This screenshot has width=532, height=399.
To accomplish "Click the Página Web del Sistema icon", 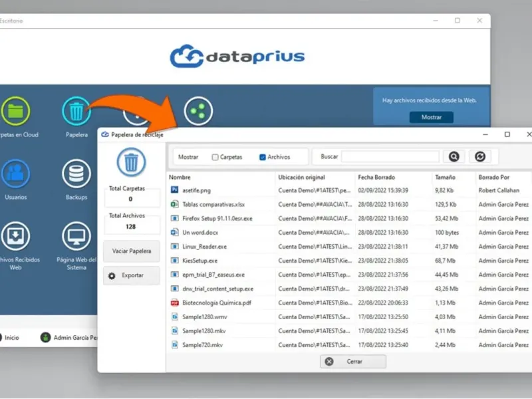I will click(x=76, y=236).
